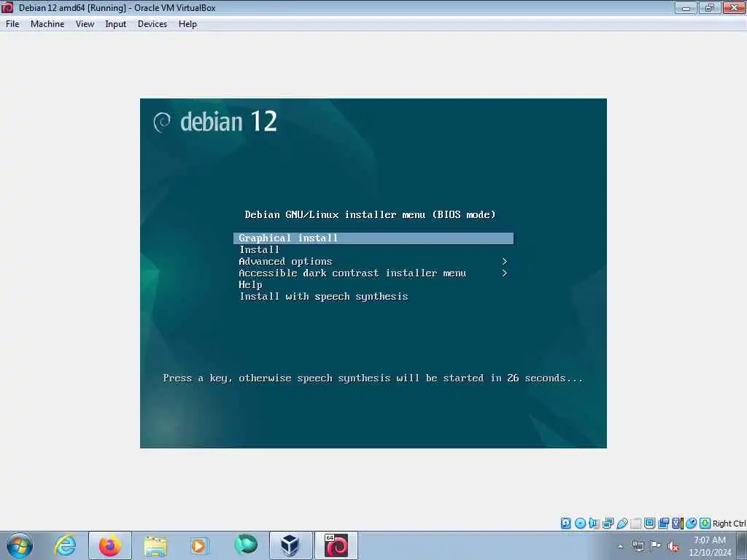Expand the Accessible dark contrast submenu arrow

[505, 273]
